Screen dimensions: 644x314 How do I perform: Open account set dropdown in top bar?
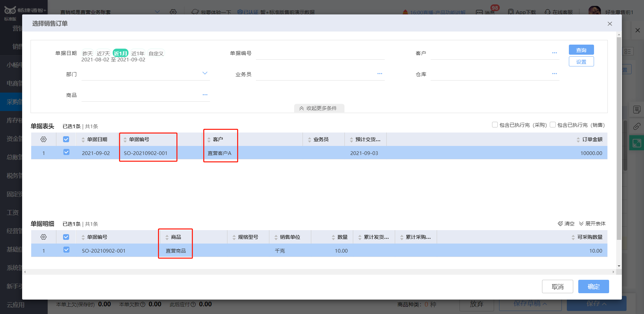157,12
